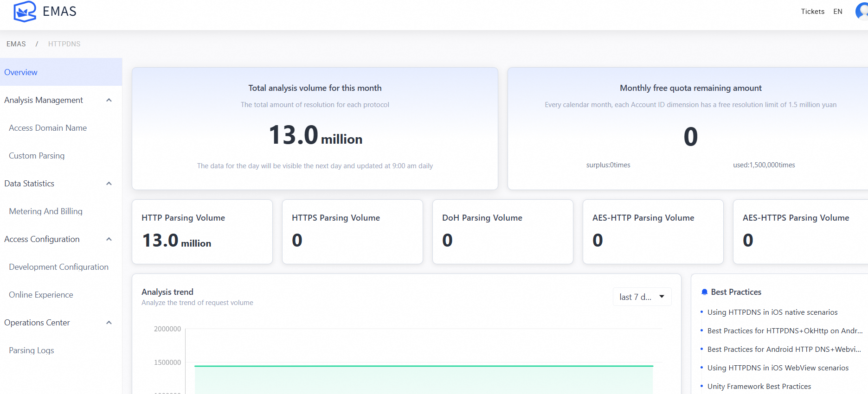Click the Analyze the trend of request volume subtitle
Image resolution: width=868 pixels, height=394 pixels.
(x=197, y=303)
